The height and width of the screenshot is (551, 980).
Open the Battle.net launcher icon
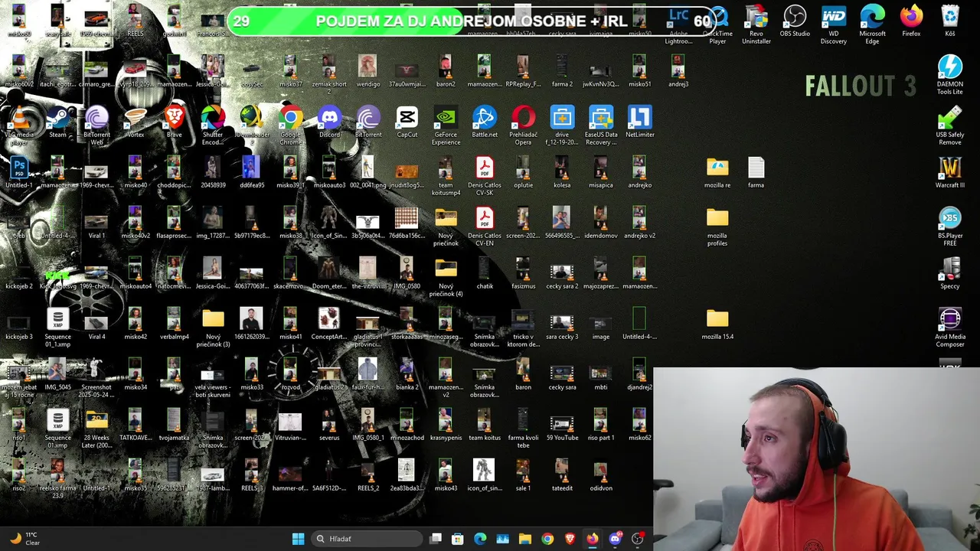pyautogui.click(x=485, y=122)
